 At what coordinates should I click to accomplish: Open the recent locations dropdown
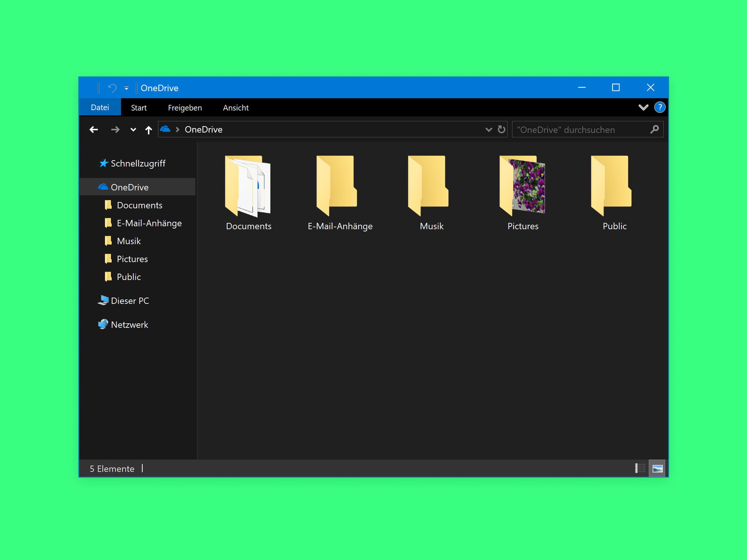133,130
